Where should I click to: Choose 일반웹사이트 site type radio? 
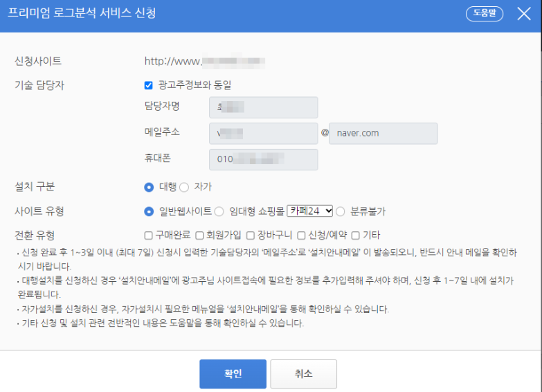[x=148, y=211]
